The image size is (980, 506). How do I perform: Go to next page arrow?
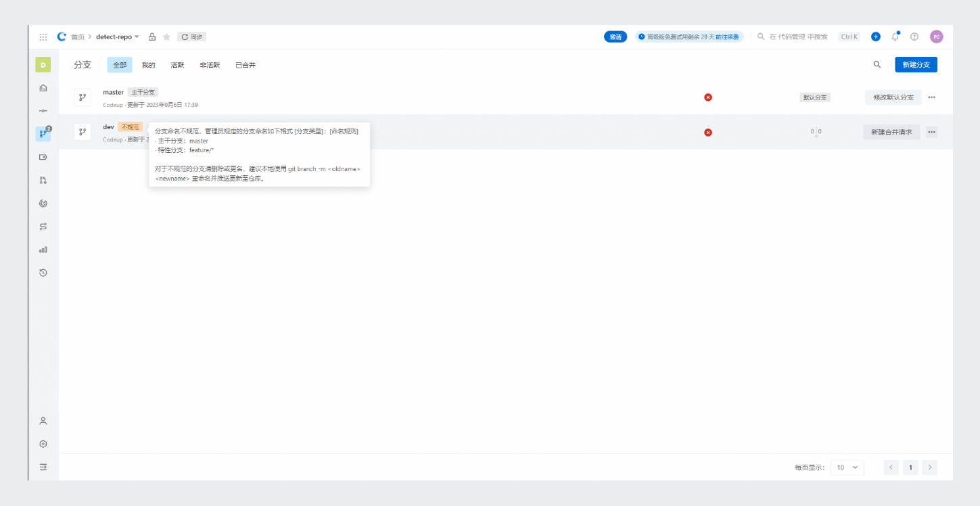(930, 467)
